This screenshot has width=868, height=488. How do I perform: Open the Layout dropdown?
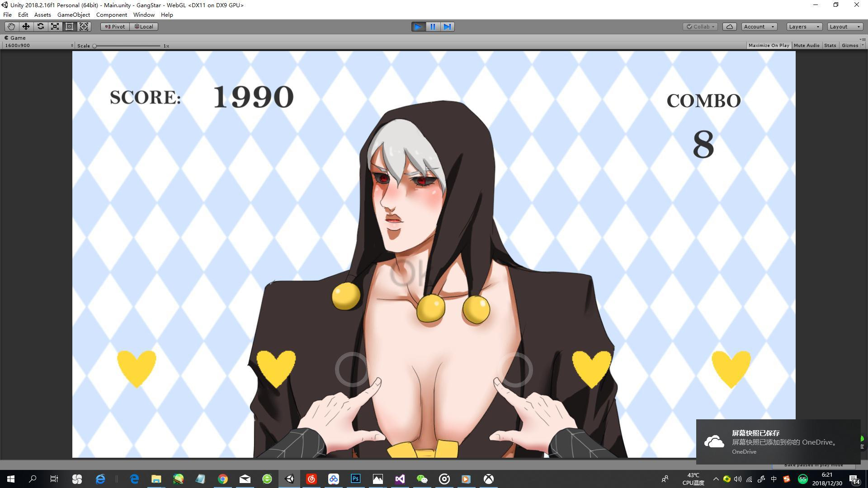click(x=845, y=27)
